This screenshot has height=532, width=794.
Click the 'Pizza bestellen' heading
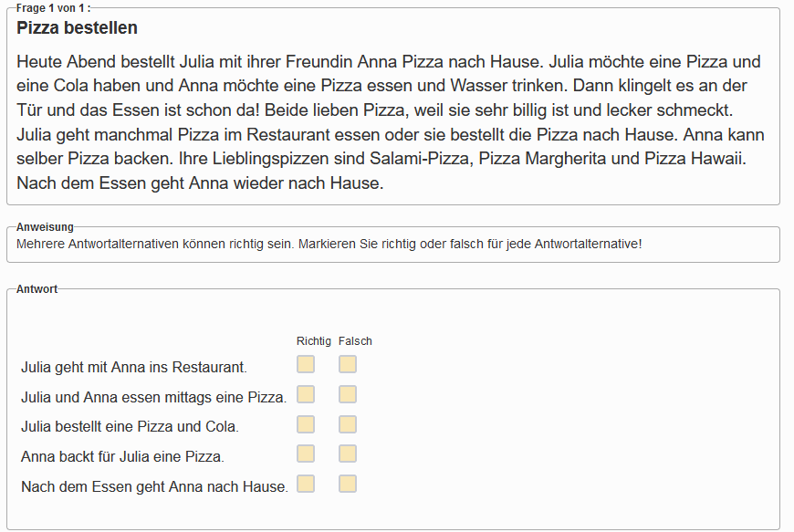77,28
